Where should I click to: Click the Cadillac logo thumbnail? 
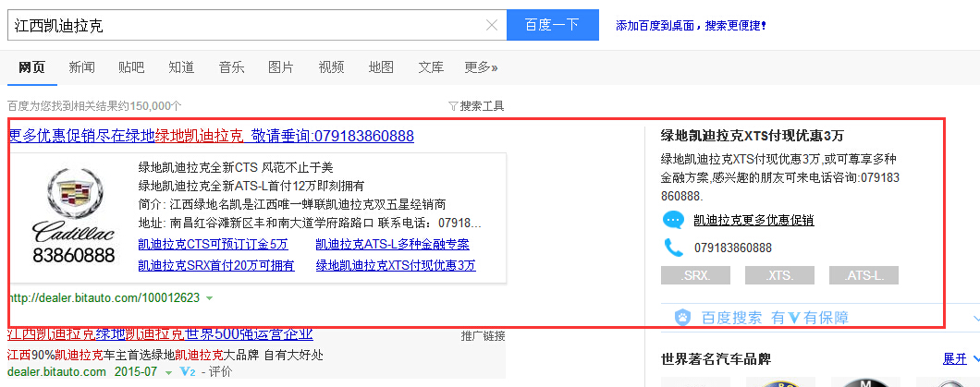pyautogui.click(x=74, y=215)
